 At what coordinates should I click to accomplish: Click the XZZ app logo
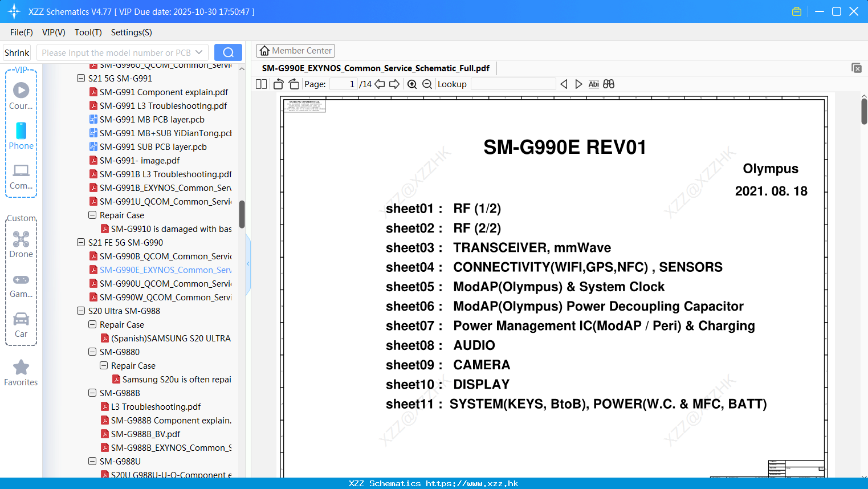(x=14, y=11)
